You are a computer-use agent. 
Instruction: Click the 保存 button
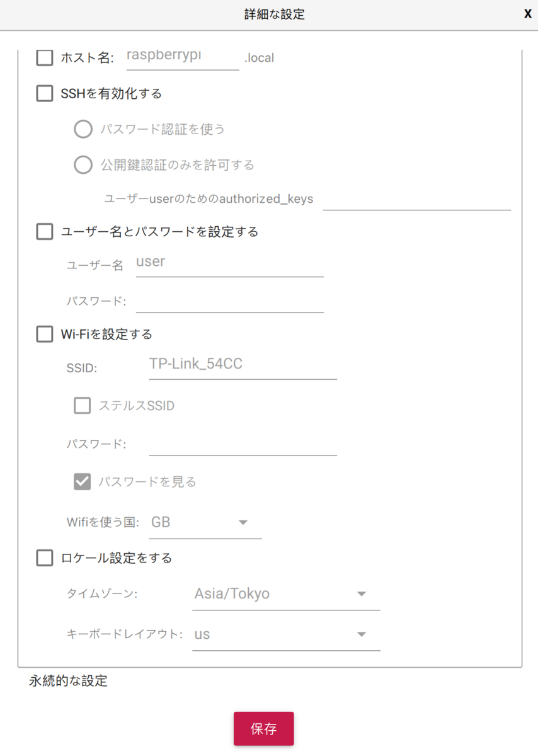coord(263,729)
